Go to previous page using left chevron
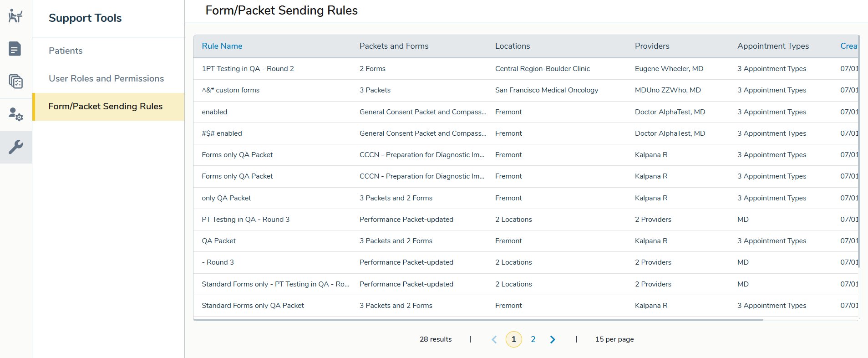 pos(494,339)
